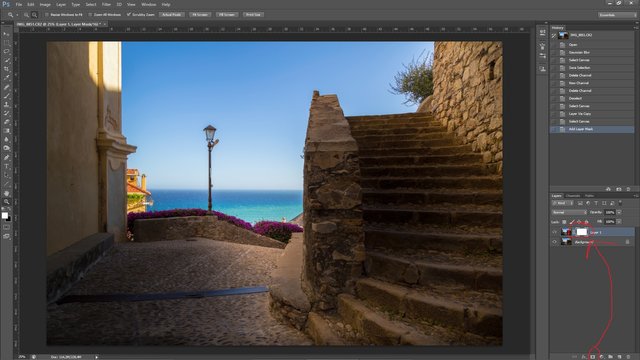Image resolution: width=640 pixels, height=360 pixels.
Task: Click the Print Size button
Action: point(253,15)
